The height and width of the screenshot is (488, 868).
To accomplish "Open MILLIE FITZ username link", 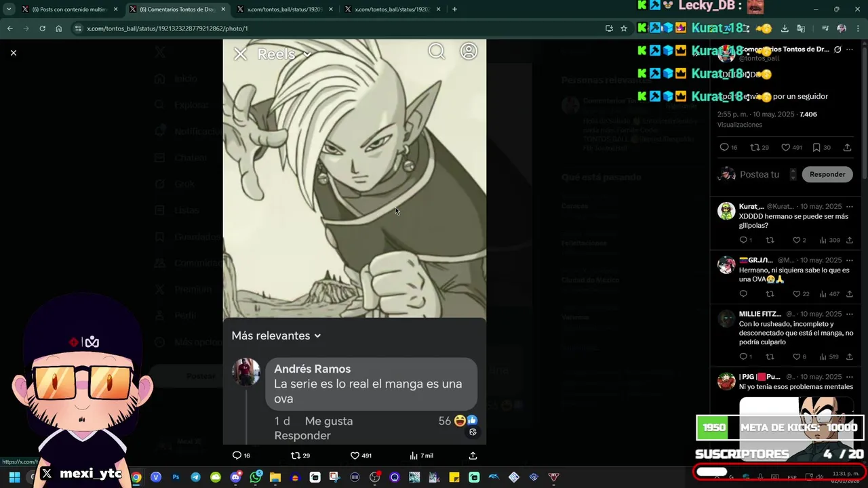I will point(759,314).
